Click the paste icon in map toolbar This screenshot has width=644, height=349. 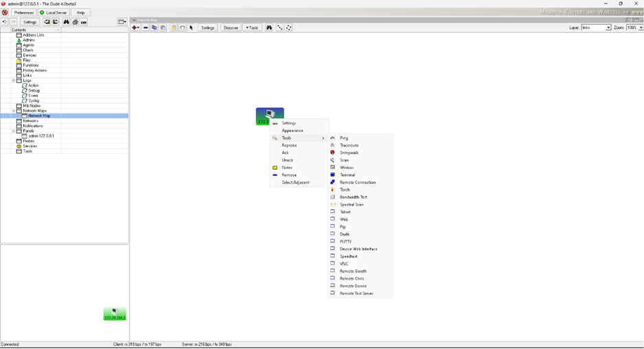click(x=163, y=27)
